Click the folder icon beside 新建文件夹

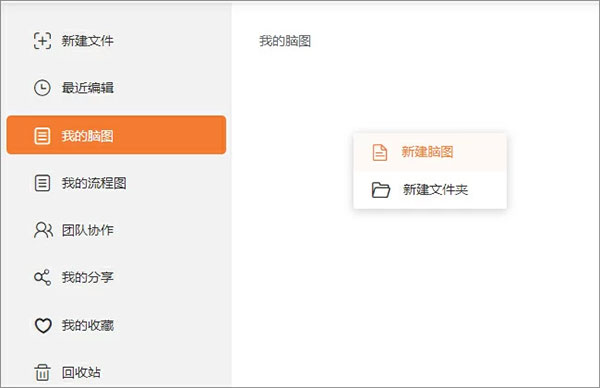pyautogui.click(x=381, y=190)
